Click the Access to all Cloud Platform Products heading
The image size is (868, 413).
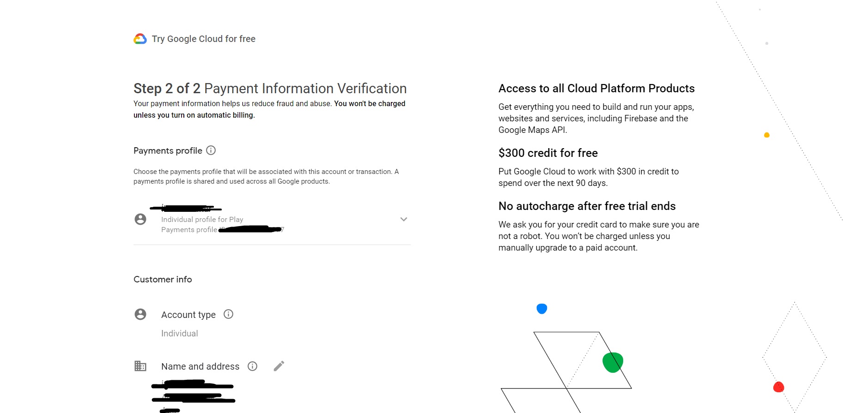click(596, 89)
